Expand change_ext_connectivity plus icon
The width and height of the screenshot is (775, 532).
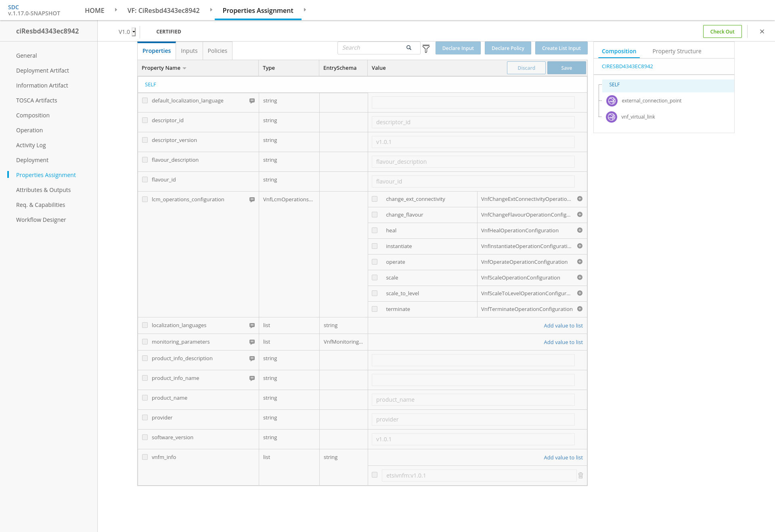click(x=580, y=199)
